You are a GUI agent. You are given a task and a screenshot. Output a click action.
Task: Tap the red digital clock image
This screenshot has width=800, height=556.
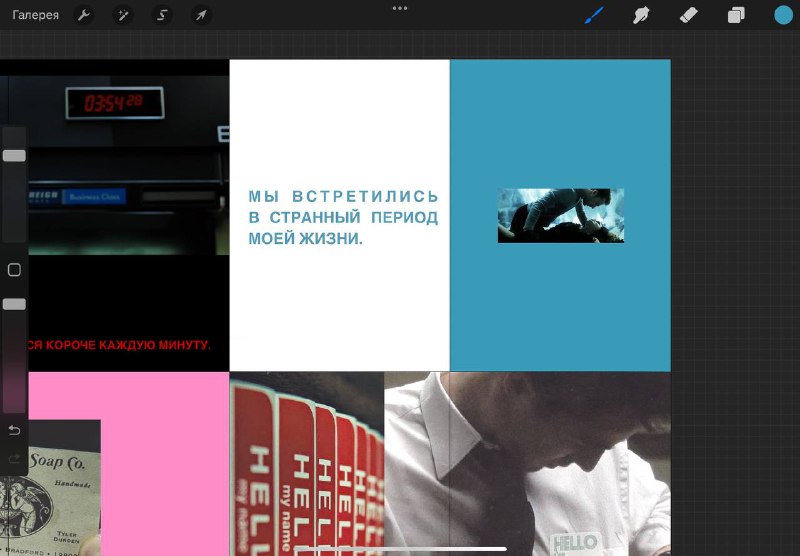(x=115, y=103)
